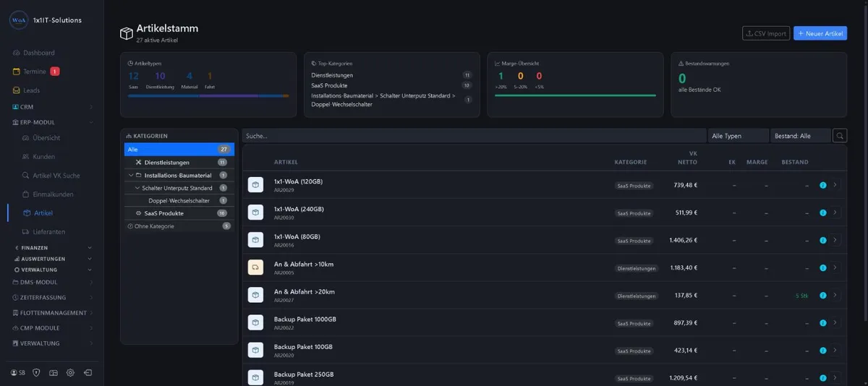Click the Suche search field

(474, 136)
